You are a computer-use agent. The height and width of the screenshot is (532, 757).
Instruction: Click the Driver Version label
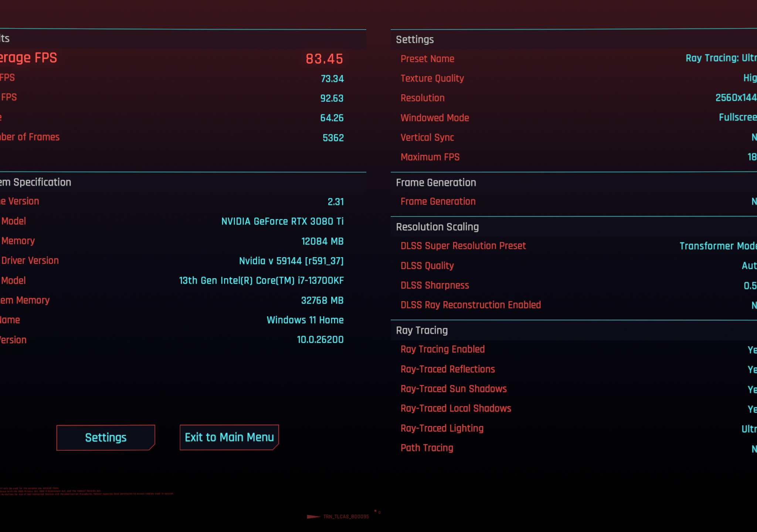point(30,260)
